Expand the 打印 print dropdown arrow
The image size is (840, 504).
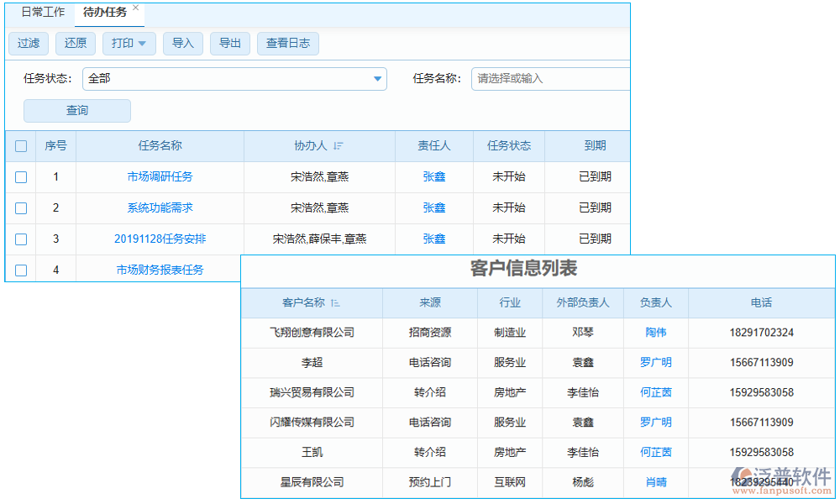click(x=140, y=43)
